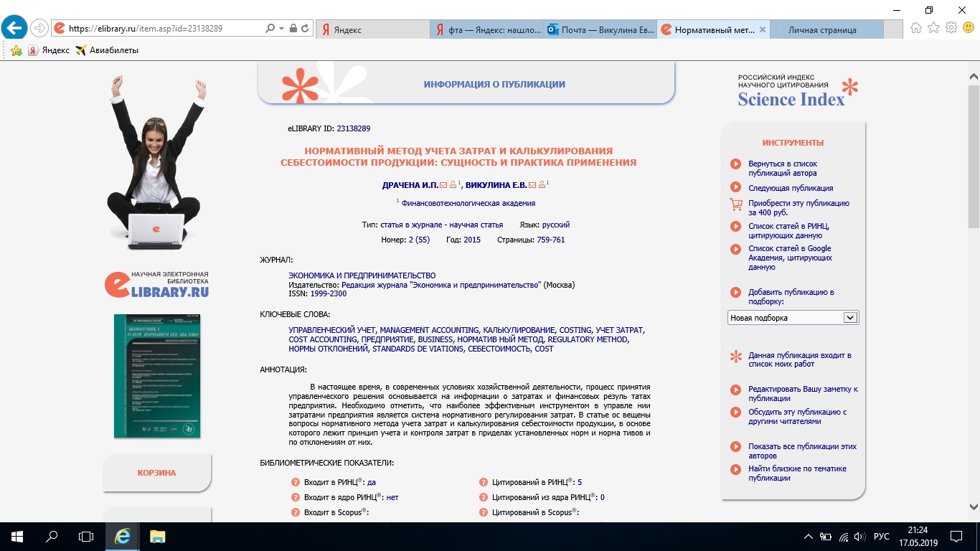Open Windows Start menu
The image size is (980, 551).
[x=17, y=537]
